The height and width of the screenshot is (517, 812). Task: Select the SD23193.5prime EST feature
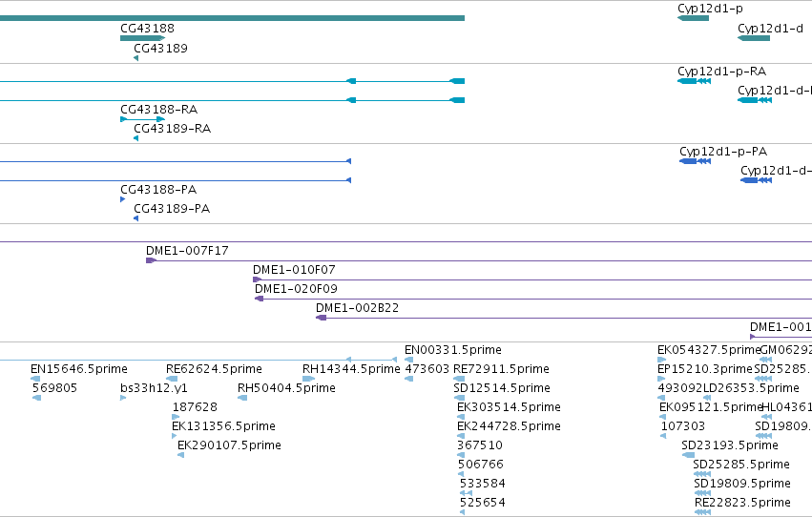pos(688,455)
